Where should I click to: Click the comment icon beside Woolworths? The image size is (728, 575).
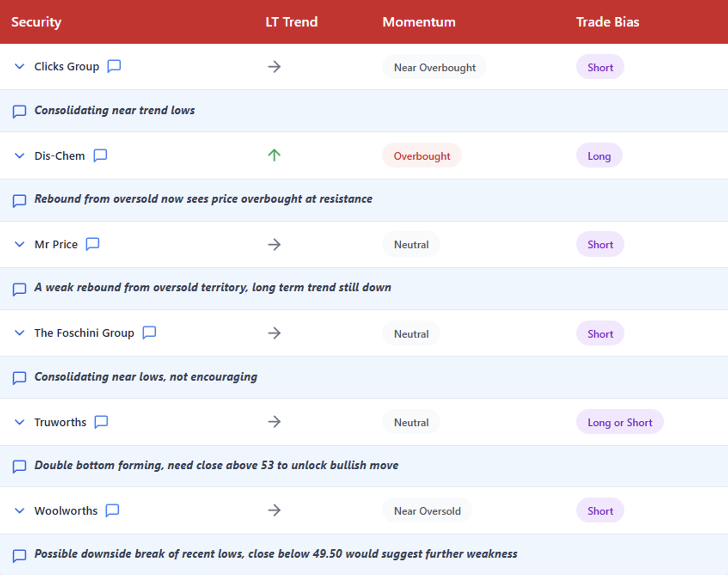coord(113,510)
